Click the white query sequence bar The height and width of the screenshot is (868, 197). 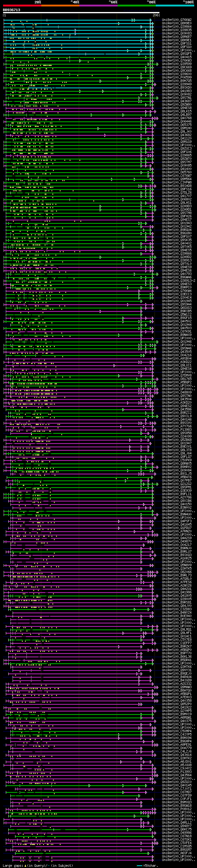point(81,13)
